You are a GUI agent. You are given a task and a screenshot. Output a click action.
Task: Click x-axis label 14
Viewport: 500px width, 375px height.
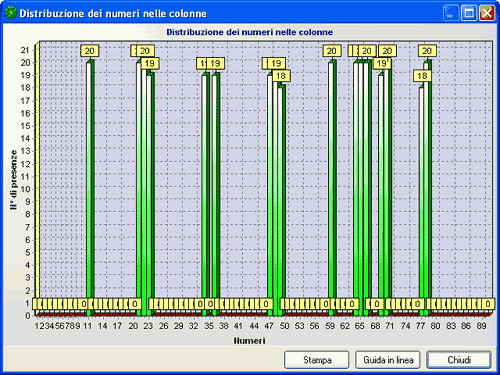pyautogui.click(x=102, y=326)
